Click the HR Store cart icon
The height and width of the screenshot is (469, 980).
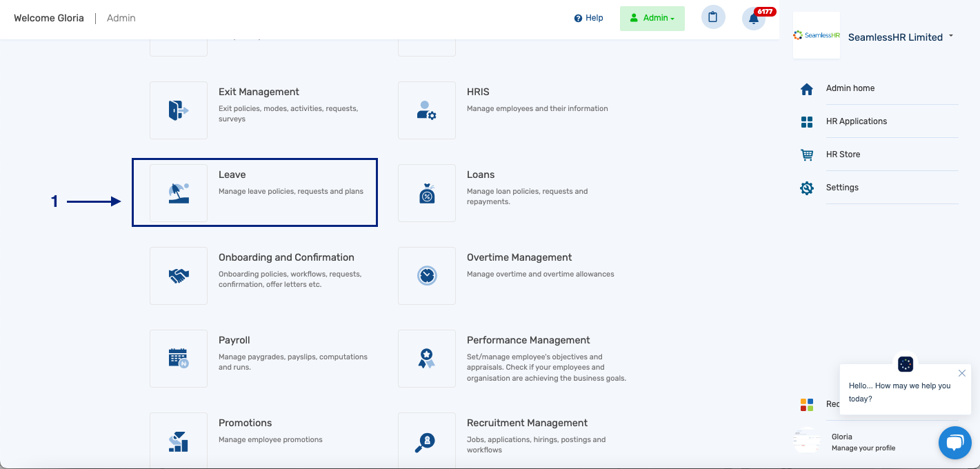click(x=807, y=155)
